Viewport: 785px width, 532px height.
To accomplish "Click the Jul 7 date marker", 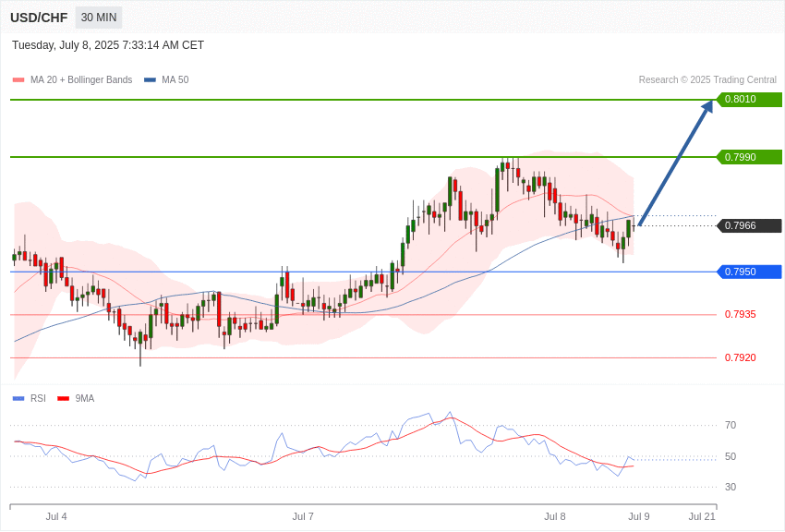I will (303, 516).
